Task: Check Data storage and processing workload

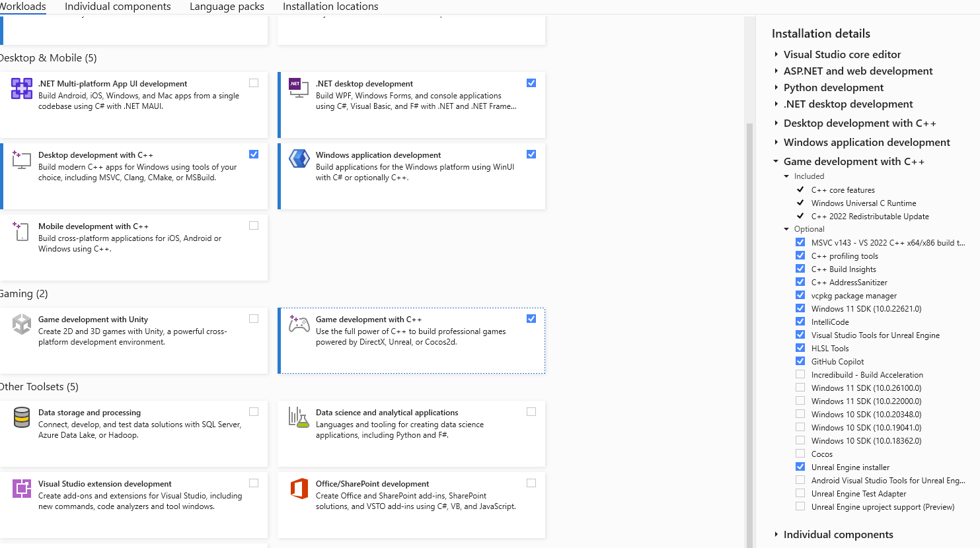Action: pyautogui.click(x=254, y=412)
